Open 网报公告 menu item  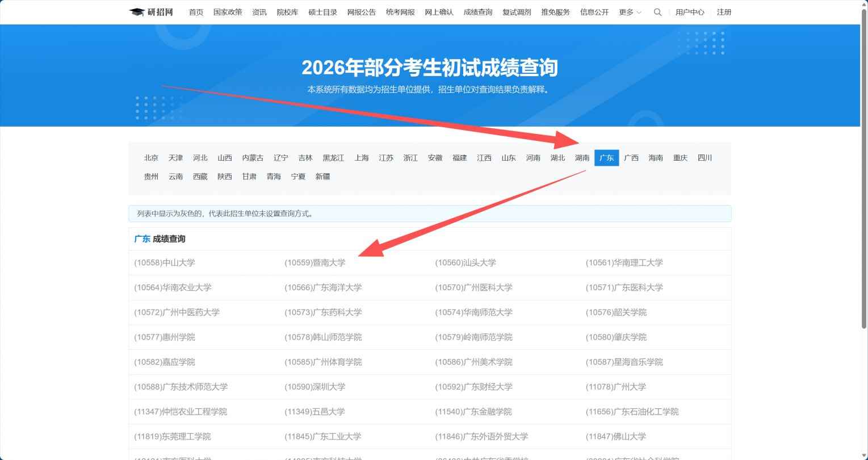[x=362, y=12]
